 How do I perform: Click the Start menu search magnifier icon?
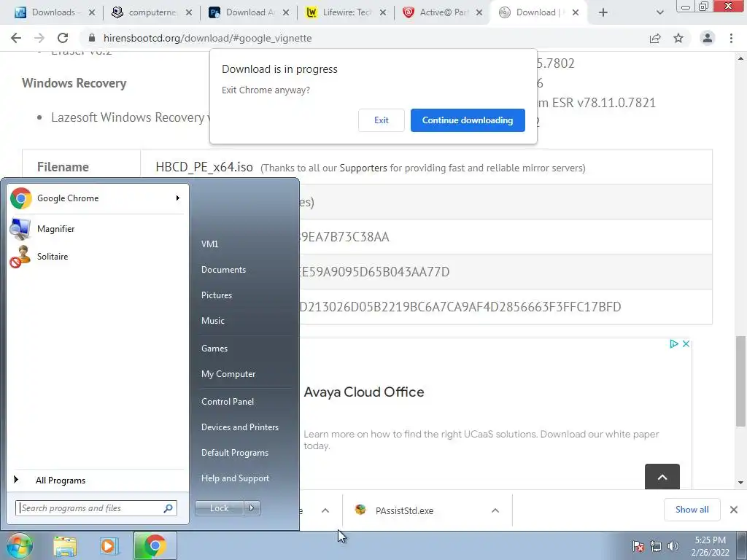tap(169, 508)
